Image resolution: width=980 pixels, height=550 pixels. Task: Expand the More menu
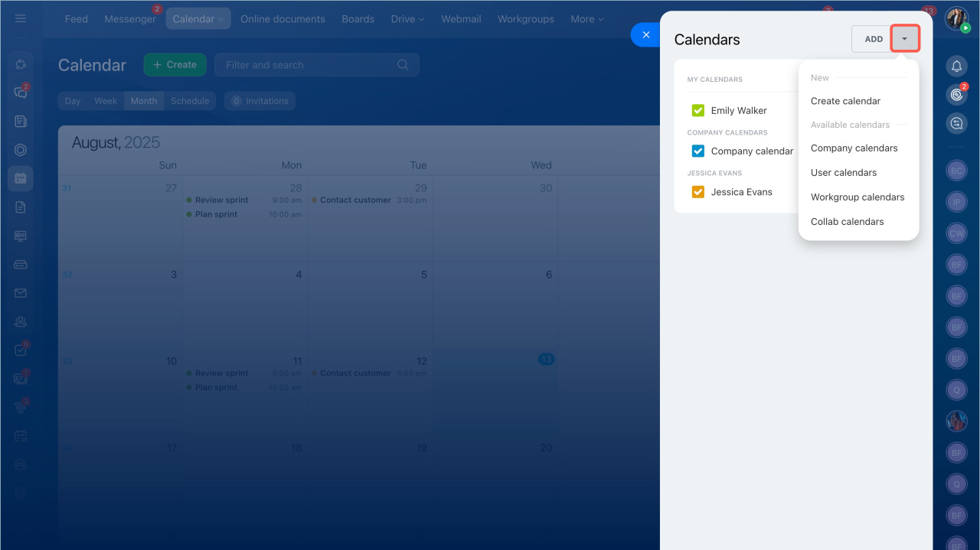pyautogui.click(x=587, y=19)
